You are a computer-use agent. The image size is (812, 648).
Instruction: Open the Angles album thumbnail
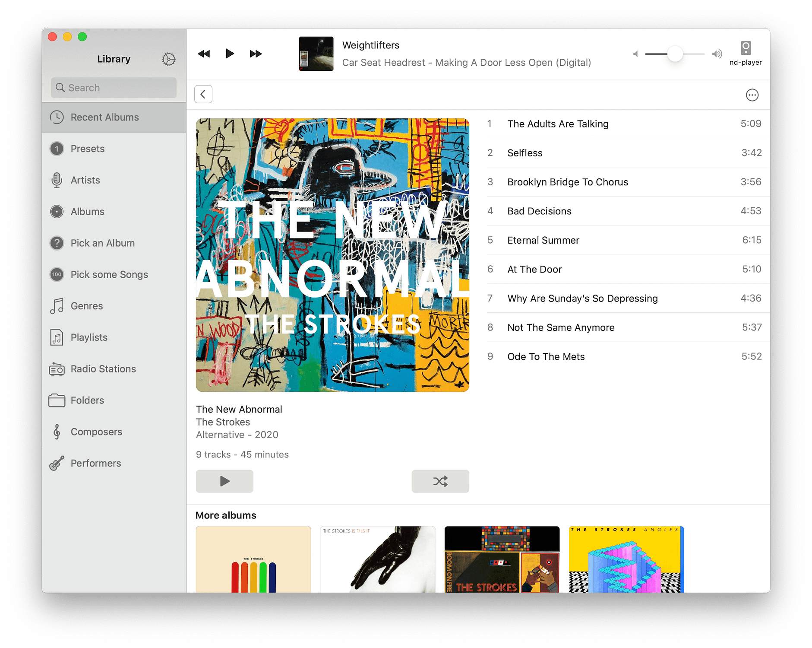coord(626,559)
